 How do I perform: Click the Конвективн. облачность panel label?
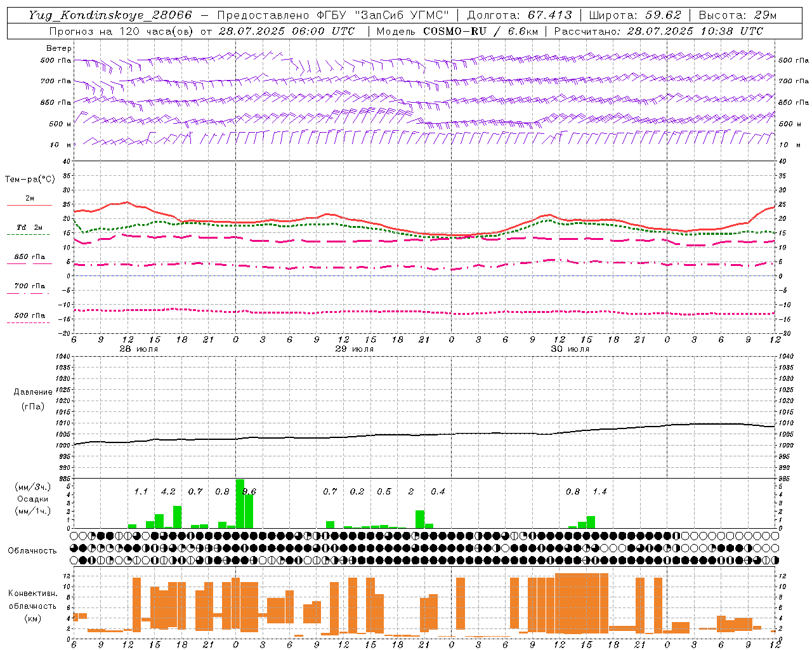(32, 606)
